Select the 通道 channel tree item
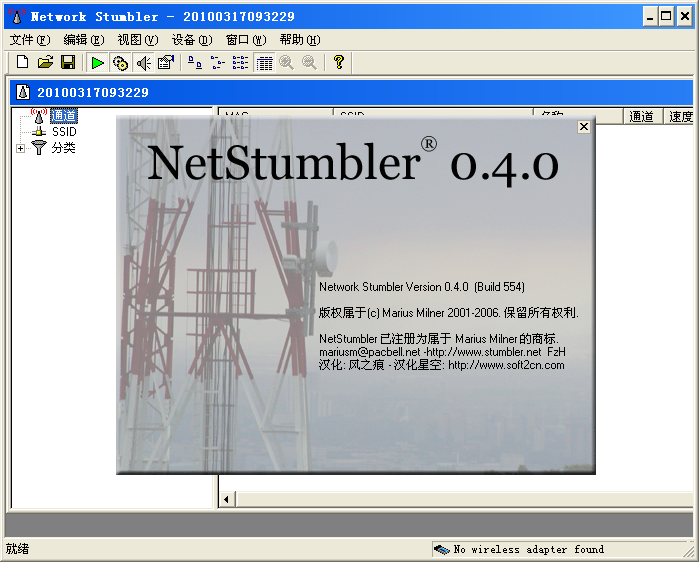699x562 pixels. [63, 116]
